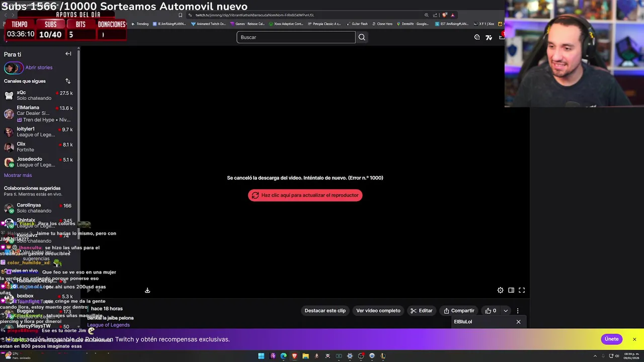Open clip Editar scissors button

click(x=421, y=311)
